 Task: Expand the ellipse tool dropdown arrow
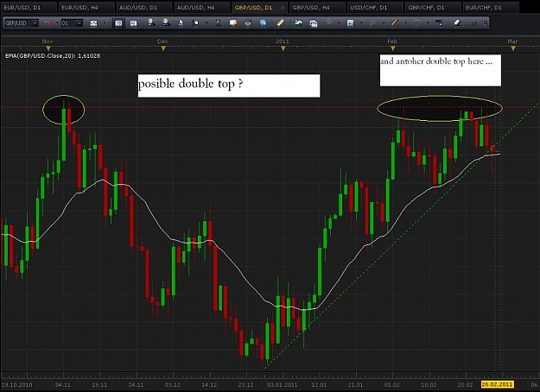point(428,23)
